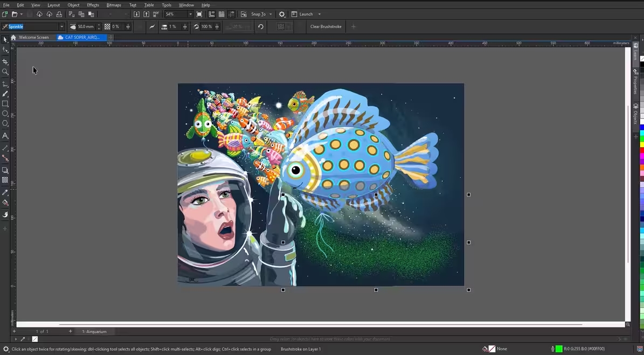
Task: Open the zoom level 54% dropdown
Action: tap(190, 14)
